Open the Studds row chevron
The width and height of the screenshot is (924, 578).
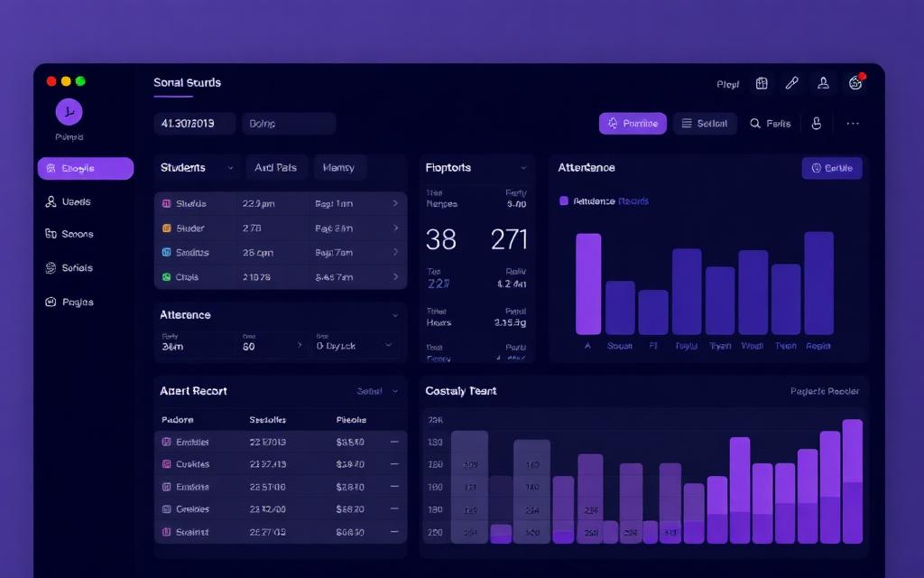coord(395,203)
